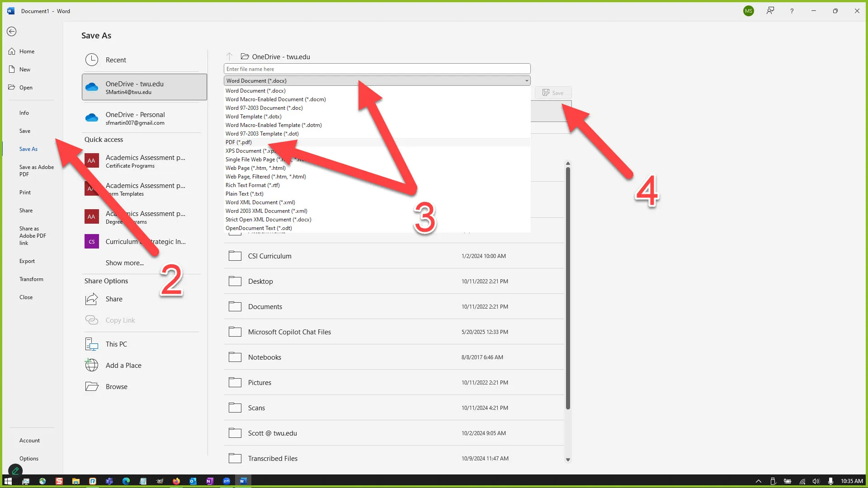Click Close in the backstage menu
Viewport: 868px width, 488px height.
coord(26,297)
